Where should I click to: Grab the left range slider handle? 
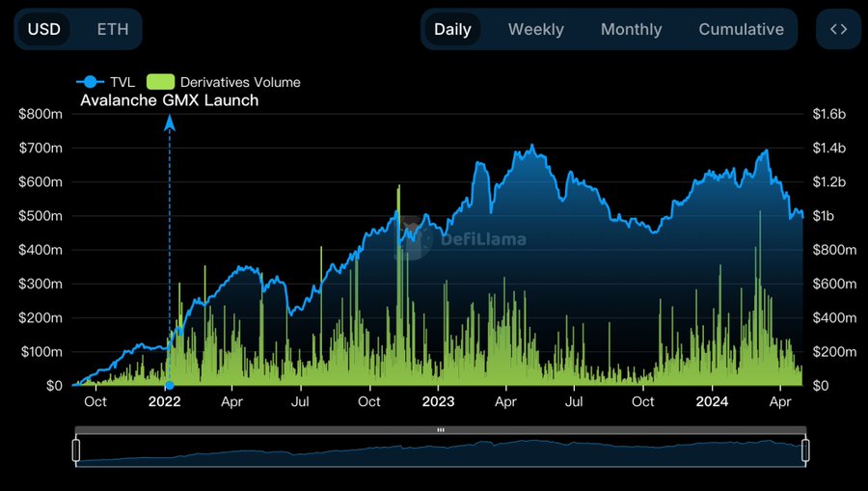76,450
